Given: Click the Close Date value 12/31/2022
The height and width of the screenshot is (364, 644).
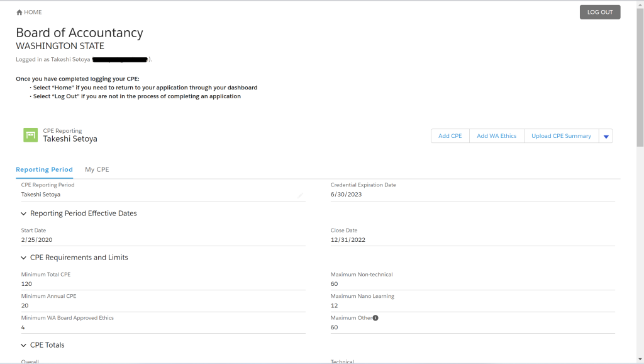Looking at the screenshot, I should coord(348,240).
